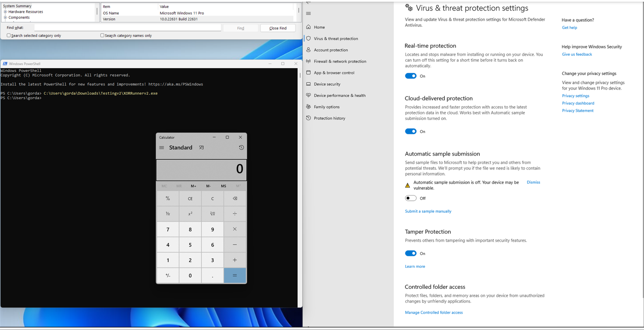
Task: Click Calculator CE button
Action: click(x=190, y=198)
